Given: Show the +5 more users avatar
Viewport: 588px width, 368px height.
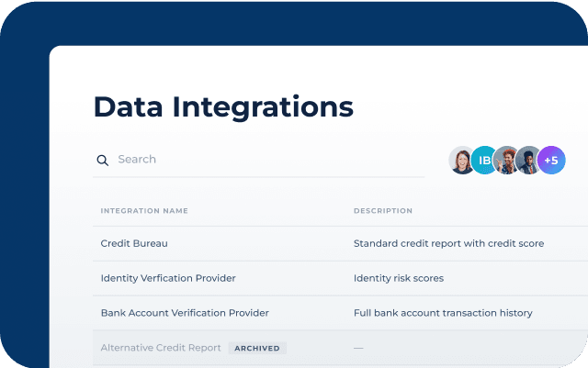Looking at the screenshot, I should click(x=551, y=160).
